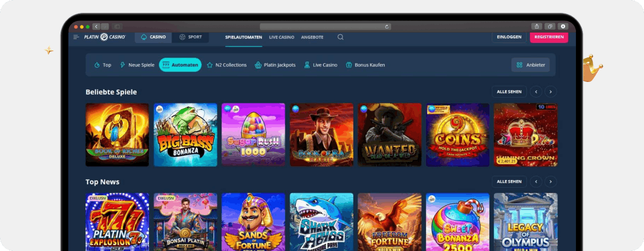Open the hamburger side menu
This screenshot has width=644, height=251.
76,37
